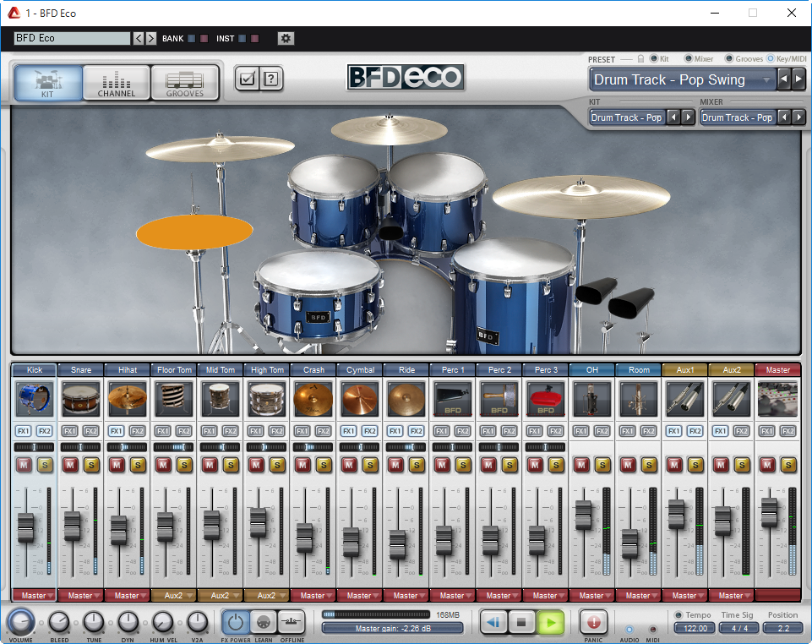Viewport: 812px width, 644px height.
Task: Select the Snare channel header label
Action: 81,370
